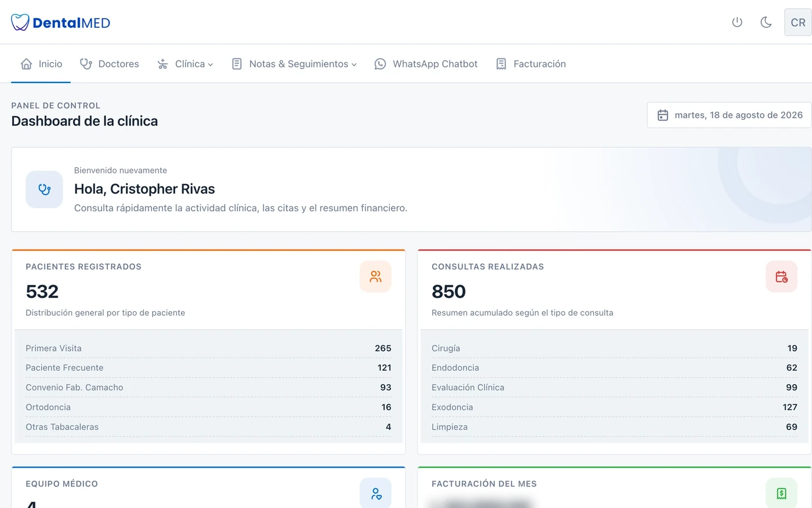Click the Dashboard de la clínica heading

click(85, 121)
